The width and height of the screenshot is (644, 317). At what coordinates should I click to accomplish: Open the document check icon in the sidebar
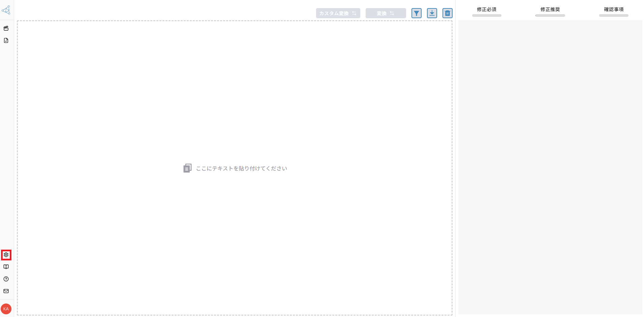click(x=6, y=40)
